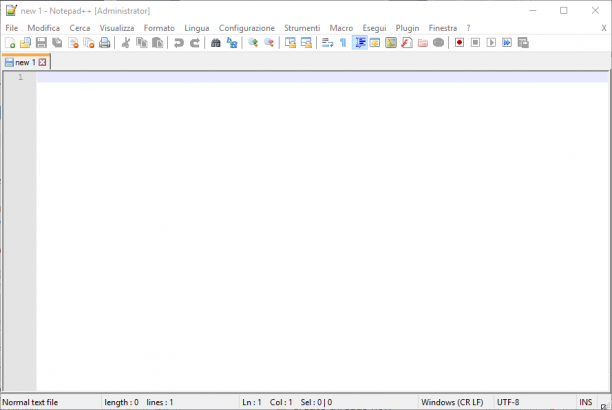Click the Stop Recording macro icon
Image resolution: width=612 pixels, height=410 pixels.
[x=475, y=43]
